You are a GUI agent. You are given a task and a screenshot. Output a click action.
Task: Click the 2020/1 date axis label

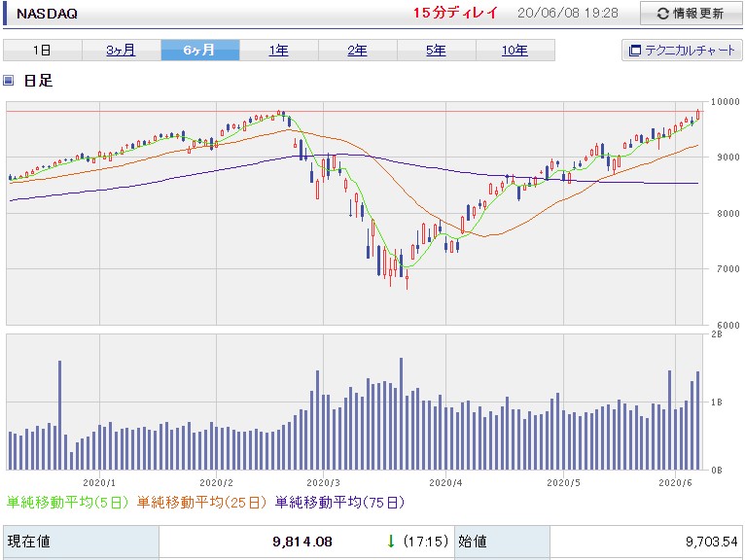(x=99, y=482)
